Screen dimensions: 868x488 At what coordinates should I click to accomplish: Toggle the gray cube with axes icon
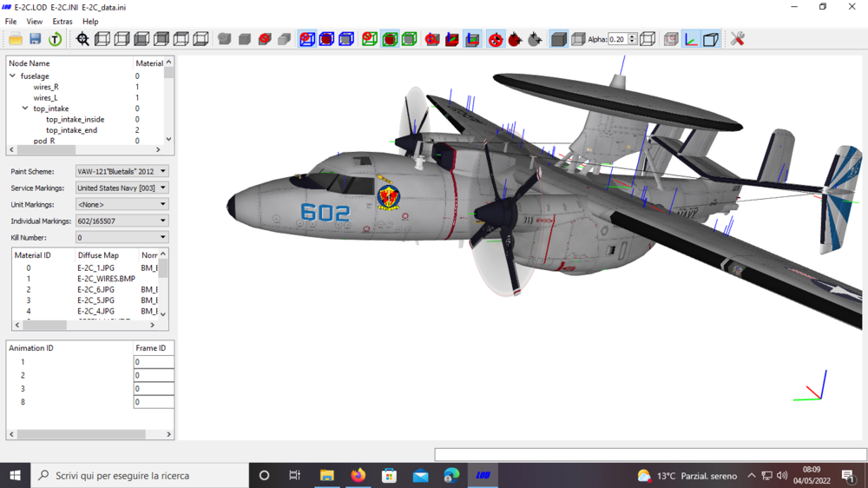coord(472,39)
